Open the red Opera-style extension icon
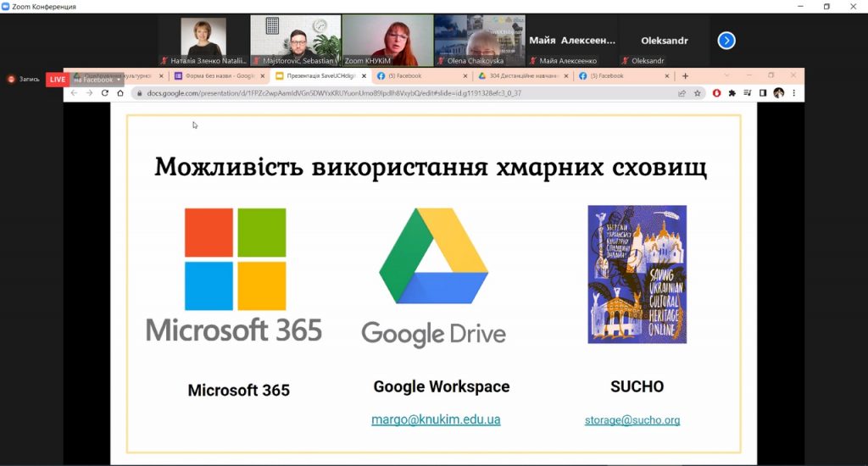This screenshot has width=868, height=466. click(x=716, y=93)
